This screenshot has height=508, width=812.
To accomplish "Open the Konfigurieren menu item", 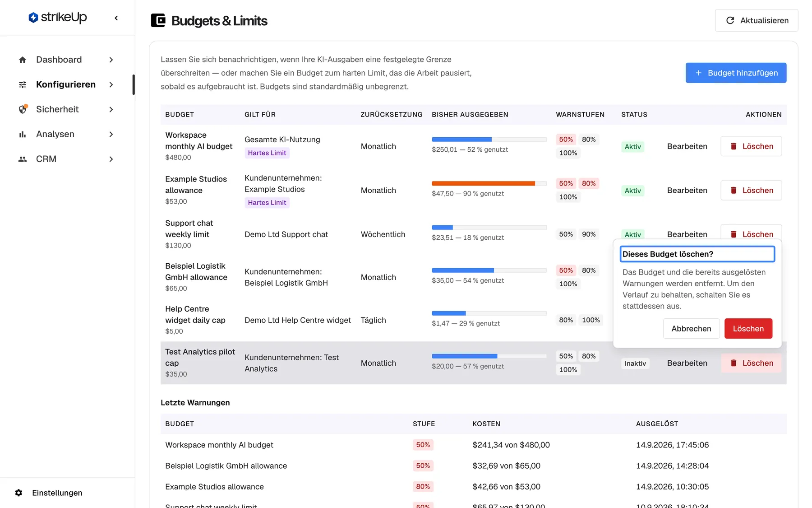I will 67,84.
